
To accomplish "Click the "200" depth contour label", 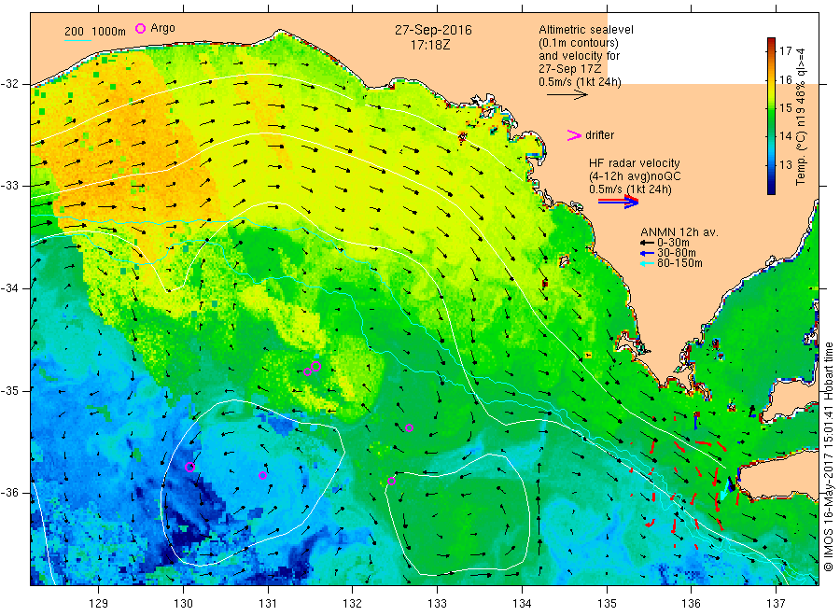I will pyautogui.click(x=75, y=32).
